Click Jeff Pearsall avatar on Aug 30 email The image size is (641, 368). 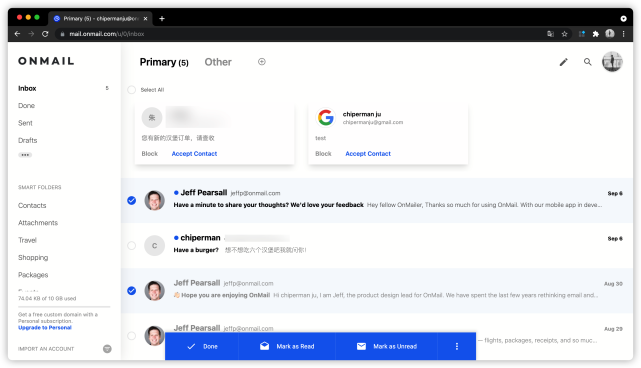click(155, 291)
